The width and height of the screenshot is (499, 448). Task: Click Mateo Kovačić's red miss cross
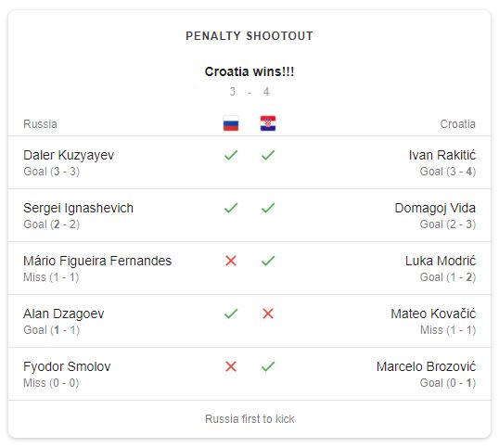[268, 314]
